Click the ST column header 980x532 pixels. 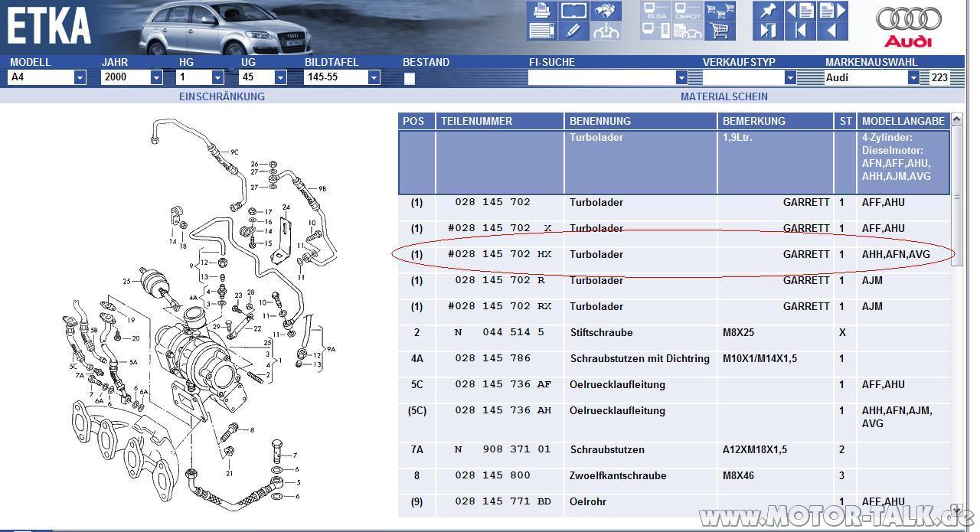pos(845,121)
